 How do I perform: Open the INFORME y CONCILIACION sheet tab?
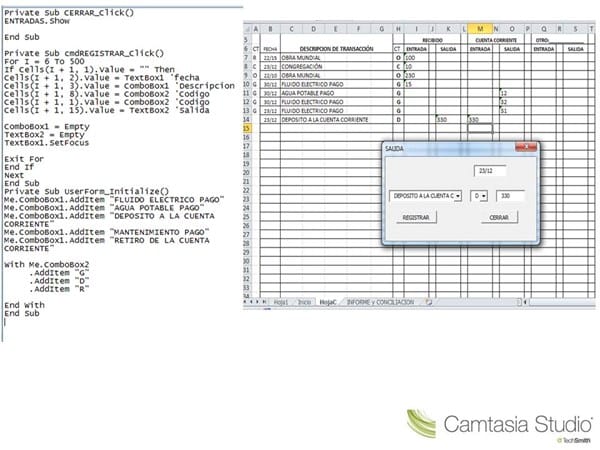[380, 302]
